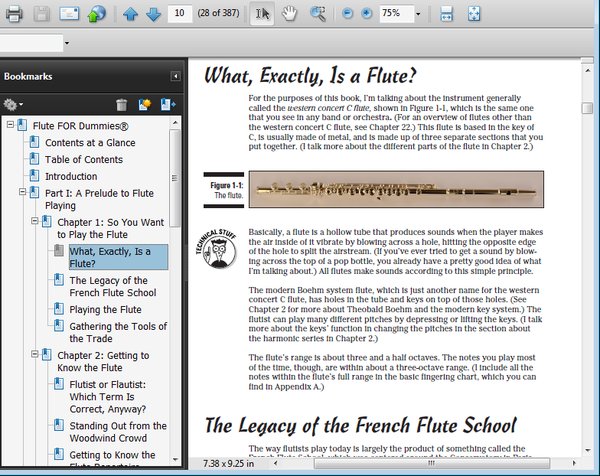The height and width of the screenshot is (476, 600).
Task: Open Chapter 1: So You Want to Play bookmark
Action: [x=111, y=228]
